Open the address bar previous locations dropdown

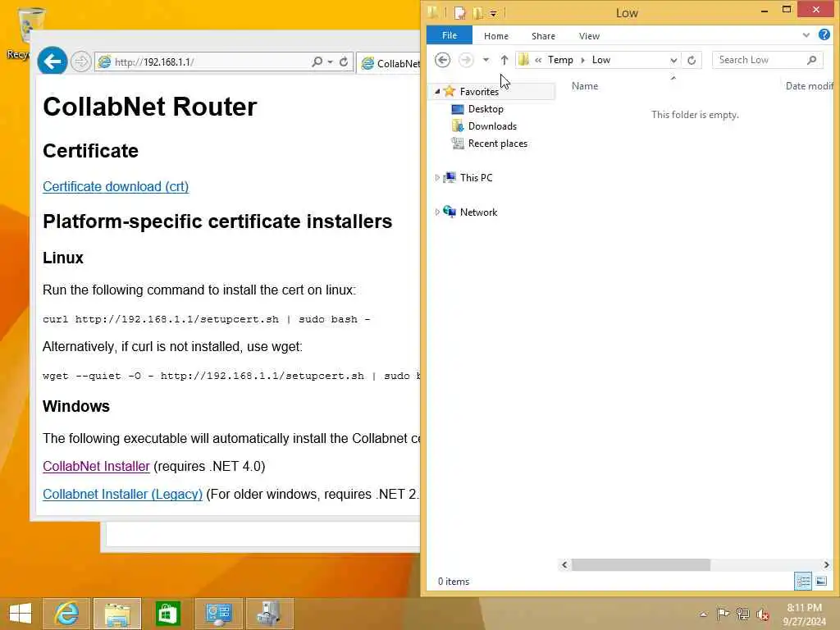click(x=674, y=60)
